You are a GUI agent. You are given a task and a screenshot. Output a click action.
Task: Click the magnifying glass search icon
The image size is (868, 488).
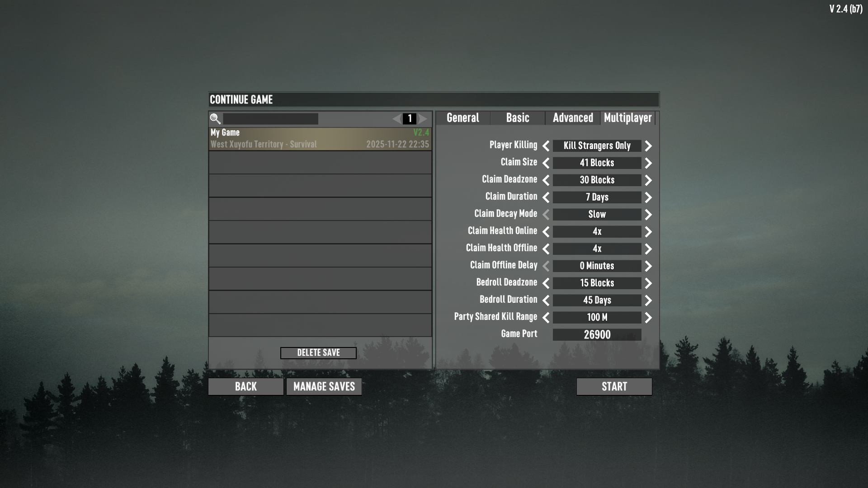(x=215, y=119)
